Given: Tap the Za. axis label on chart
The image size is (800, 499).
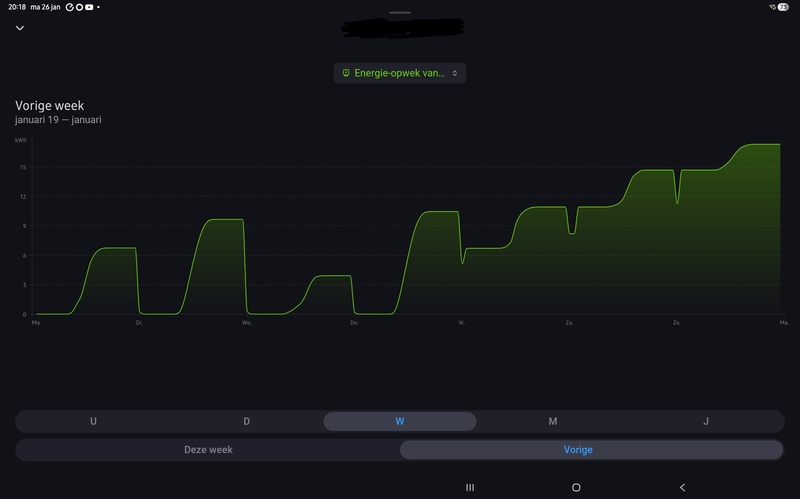Looking at the screenshot, I should point(569,322).
